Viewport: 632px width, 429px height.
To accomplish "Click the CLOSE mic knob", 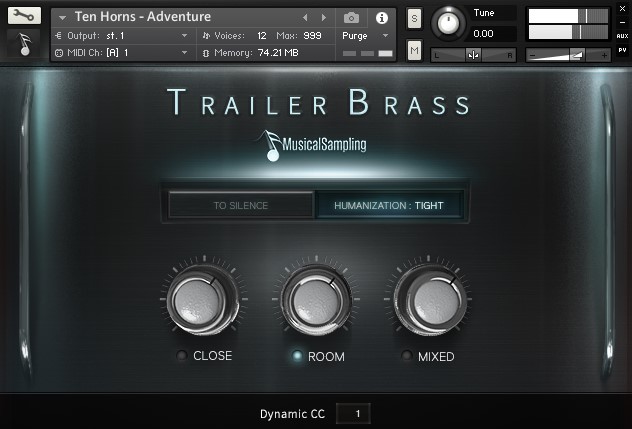I will tap(202, 300).
